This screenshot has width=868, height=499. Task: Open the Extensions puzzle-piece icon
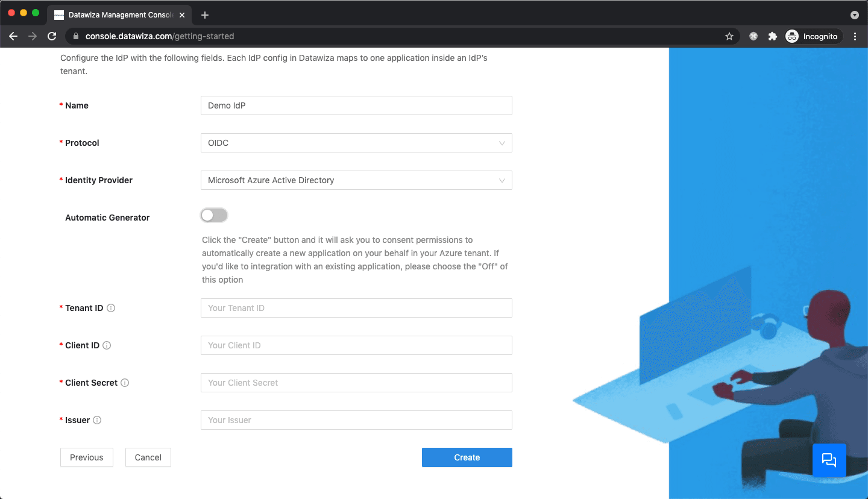(773, 36)
